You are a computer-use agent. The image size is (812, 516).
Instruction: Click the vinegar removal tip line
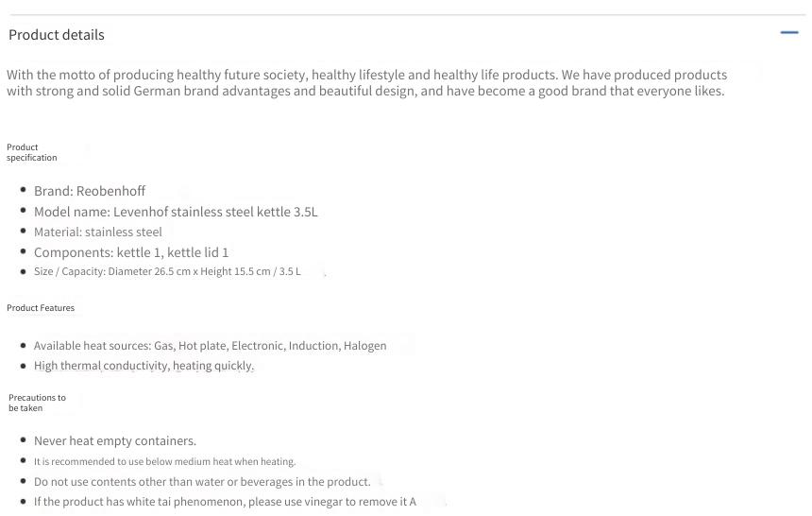click(x=226, y=502)
